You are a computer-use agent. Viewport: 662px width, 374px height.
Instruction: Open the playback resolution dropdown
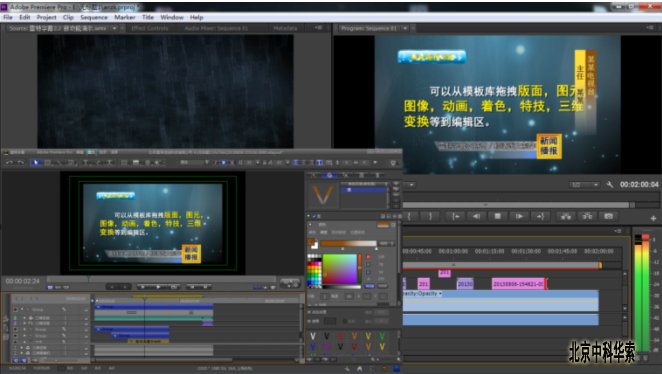584,185
